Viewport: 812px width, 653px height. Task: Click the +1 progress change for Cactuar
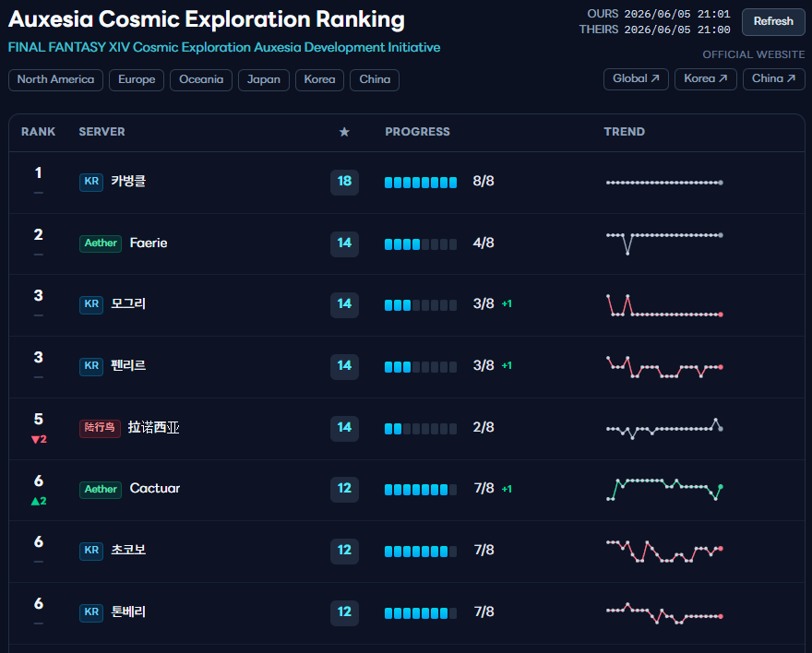click(507, 489)
